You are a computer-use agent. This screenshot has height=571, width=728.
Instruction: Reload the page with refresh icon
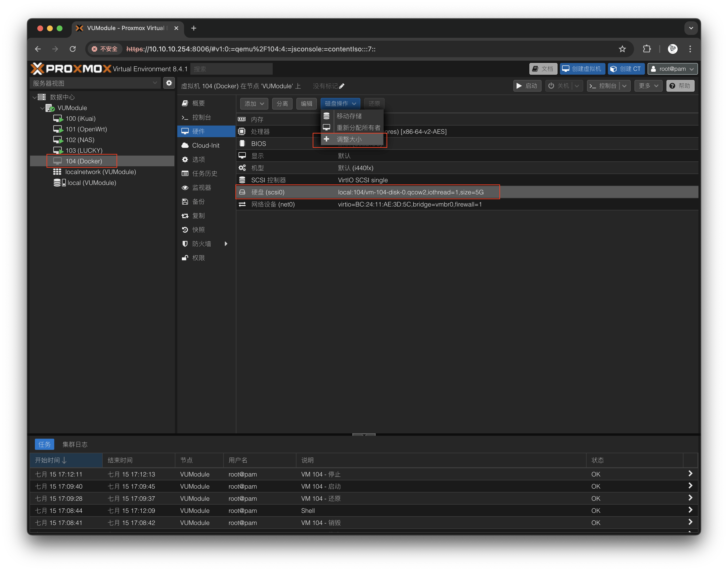coord(72,49)
